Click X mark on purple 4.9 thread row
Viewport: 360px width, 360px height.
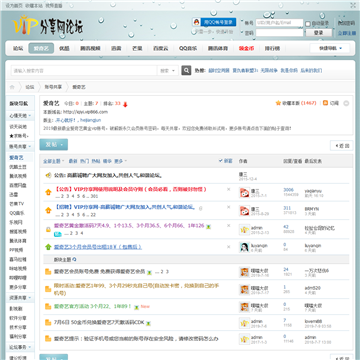[228, 226]
